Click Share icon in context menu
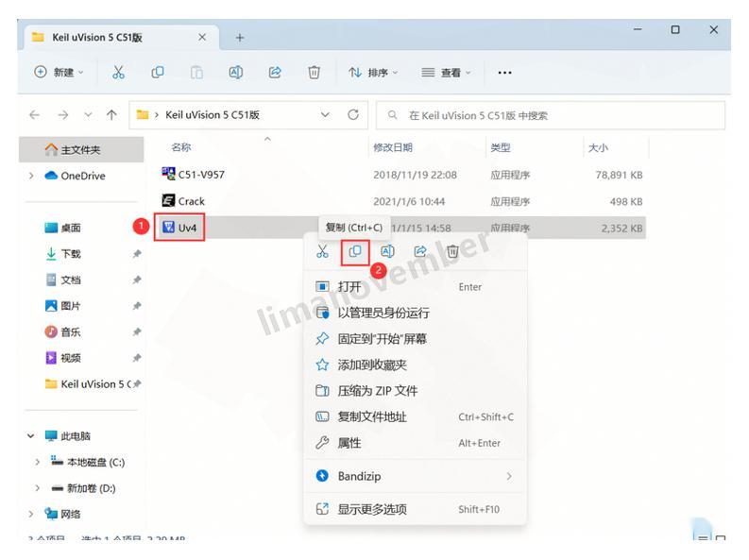The height and width of the screenshot is (560, 749). point(420,251)
